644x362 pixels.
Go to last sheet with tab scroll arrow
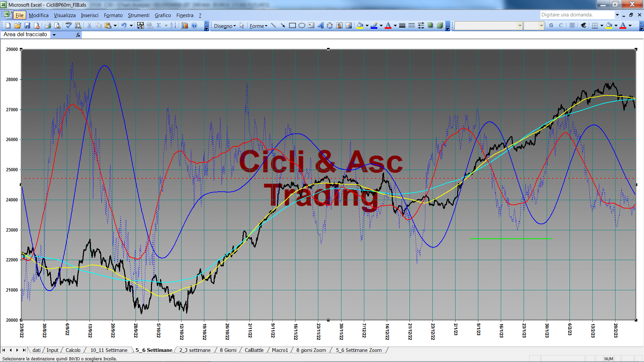[24, 350]
